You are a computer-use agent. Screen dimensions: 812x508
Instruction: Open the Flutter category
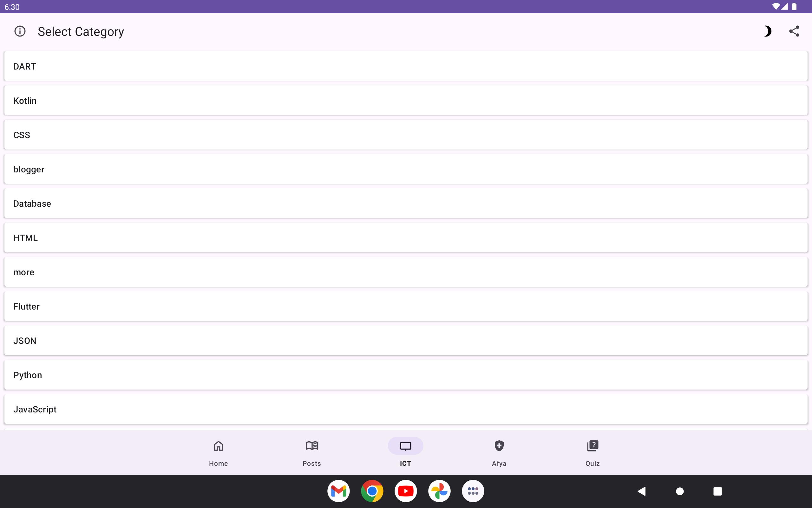[406, 306]
